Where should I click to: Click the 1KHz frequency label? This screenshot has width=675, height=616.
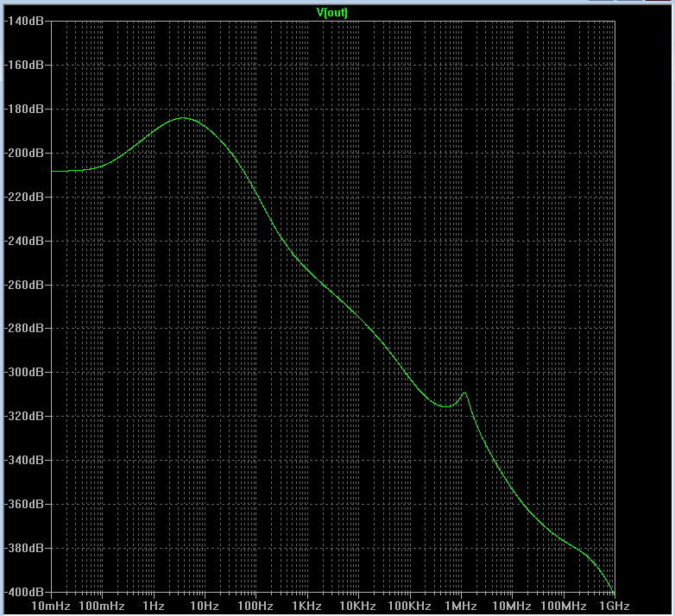pyautogui.click(x=307, y=607)
